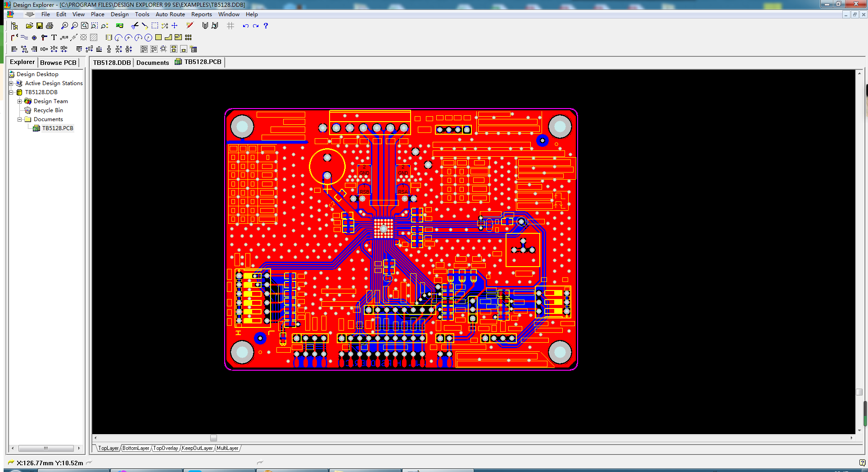Expand the Design Team node
This screenshot has width=868, height=472.
coord(19,101)
